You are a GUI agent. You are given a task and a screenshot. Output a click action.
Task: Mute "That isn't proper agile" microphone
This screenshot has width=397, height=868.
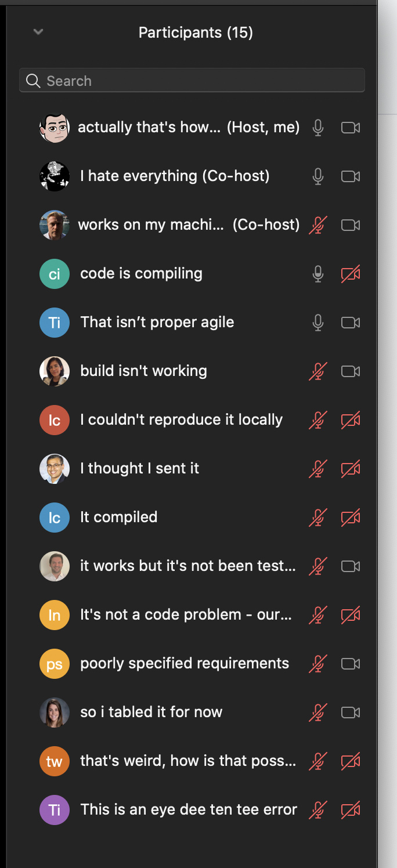(x=317, y=323)
